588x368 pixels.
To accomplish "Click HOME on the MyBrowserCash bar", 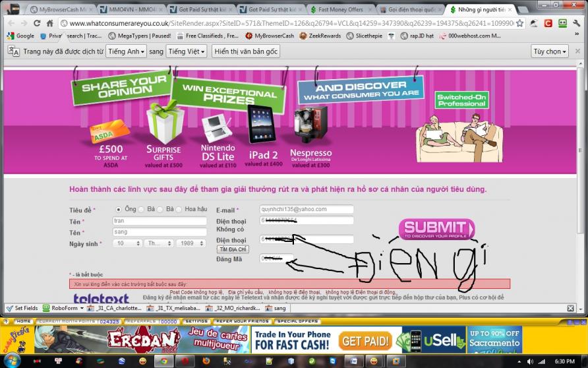I will pyautogui.click(x=23, y=321).
